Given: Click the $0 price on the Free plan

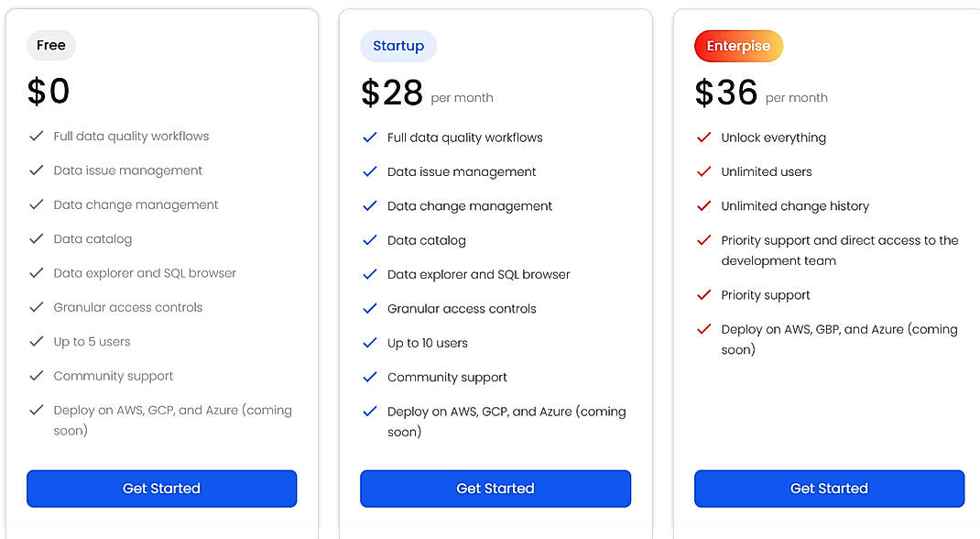Looking at the screenshot, I should coord(49,90).
